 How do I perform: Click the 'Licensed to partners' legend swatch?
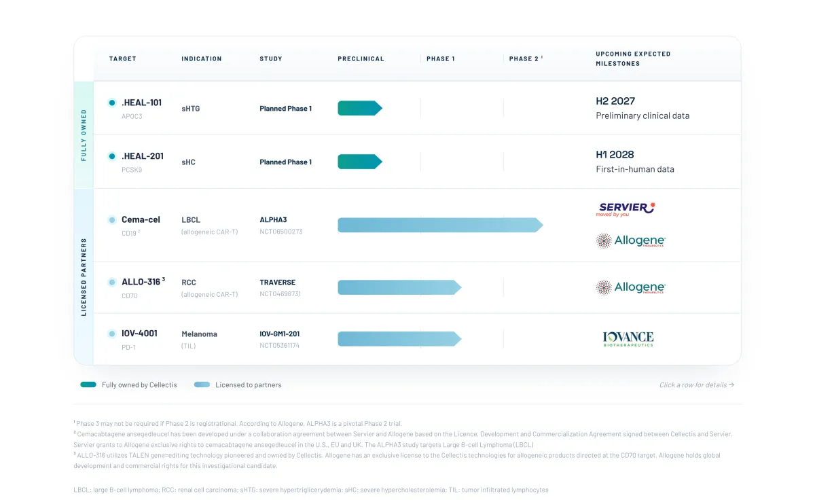pyautogui.click(x=202, y=384)
